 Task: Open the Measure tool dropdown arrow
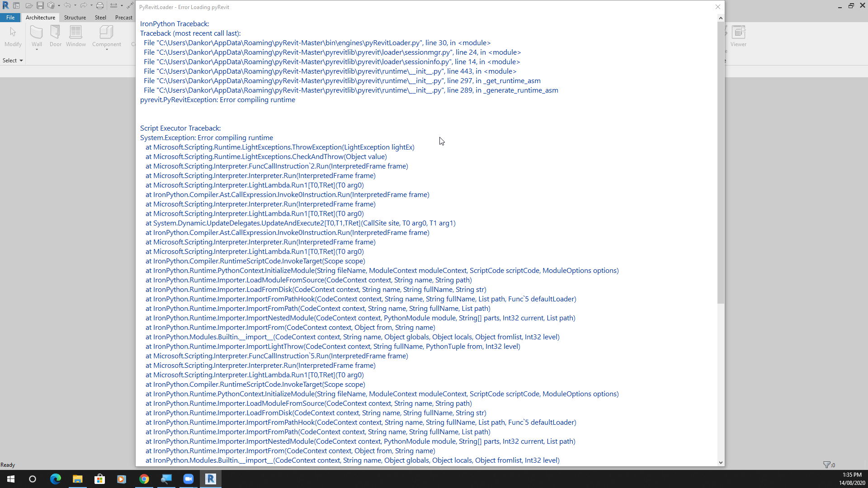click(x=122, y=5)
